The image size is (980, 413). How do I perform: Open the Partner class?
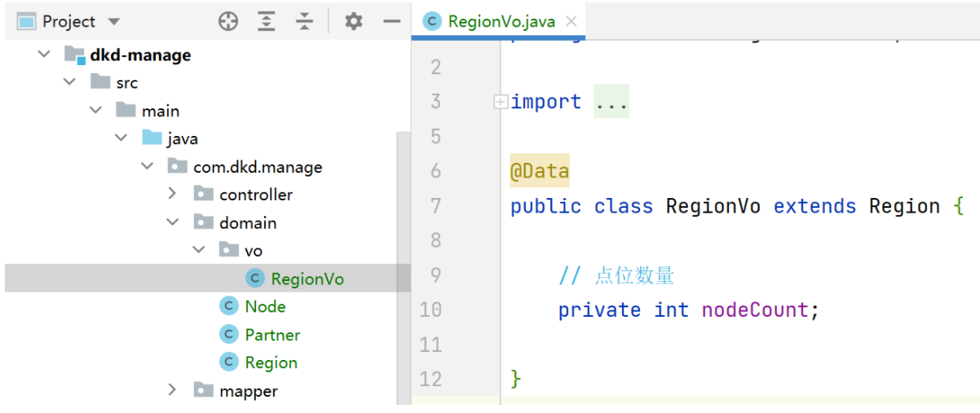coord(272,335)
